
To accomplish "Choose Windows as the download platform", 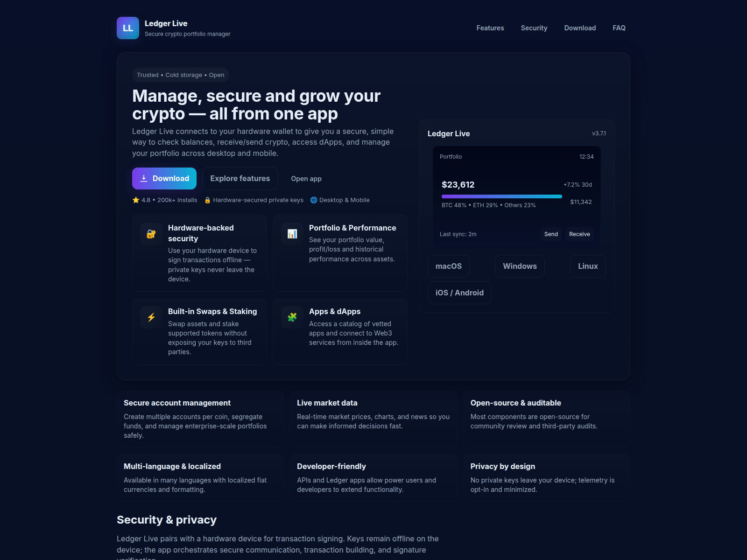I will point(520,266).
